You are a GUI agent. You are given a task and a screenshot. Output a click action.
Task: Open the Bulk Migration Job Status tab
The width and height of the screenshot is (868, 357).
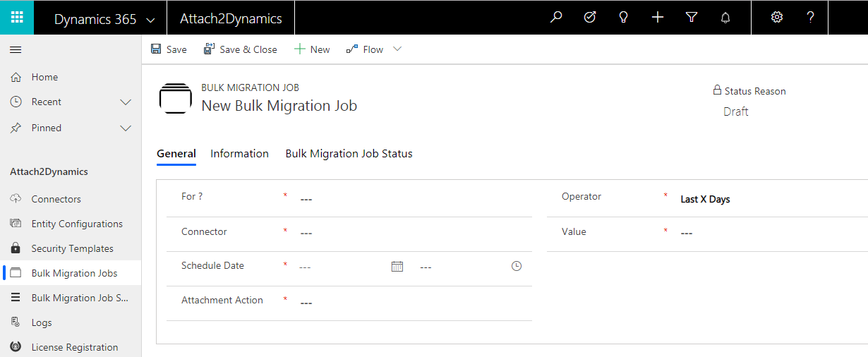(x=349, y=154)
